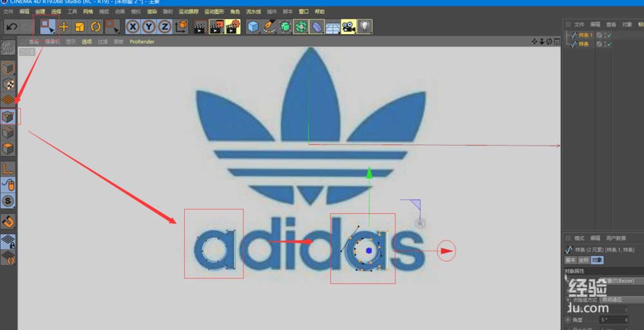This screenshot has height=330, width=644.
Task: Switch the coordinate system icon
Action: tap(181, 27)
